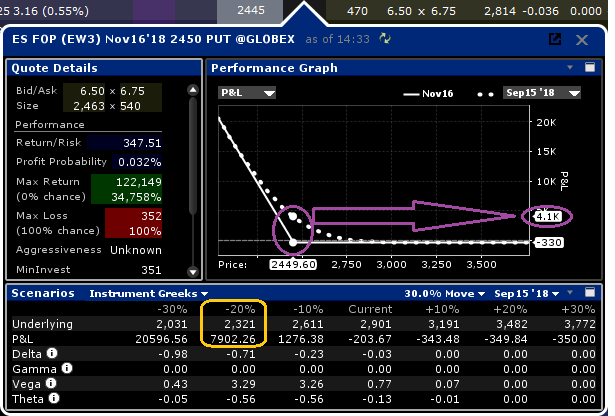Click the Scenarios panel title
The image size is (615, 416).
click(x=43, y=293)
